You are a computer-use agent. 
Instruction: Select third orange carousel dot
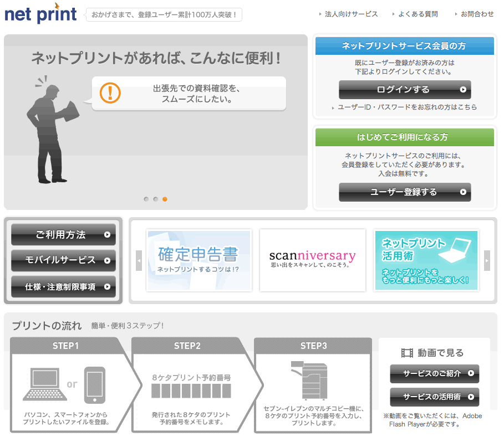(x=165, y=199)
